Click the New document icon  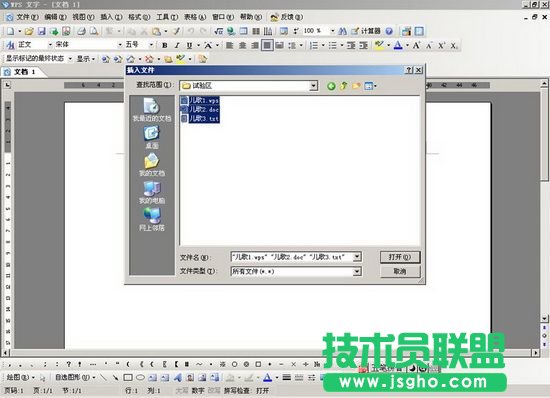pos(11,31)
